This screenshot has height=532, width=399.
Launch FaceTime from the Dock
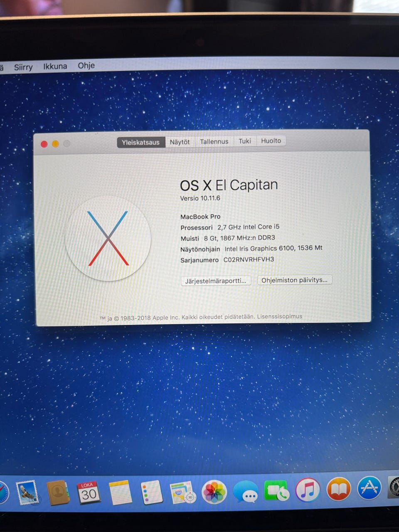(x=276, y=491)
